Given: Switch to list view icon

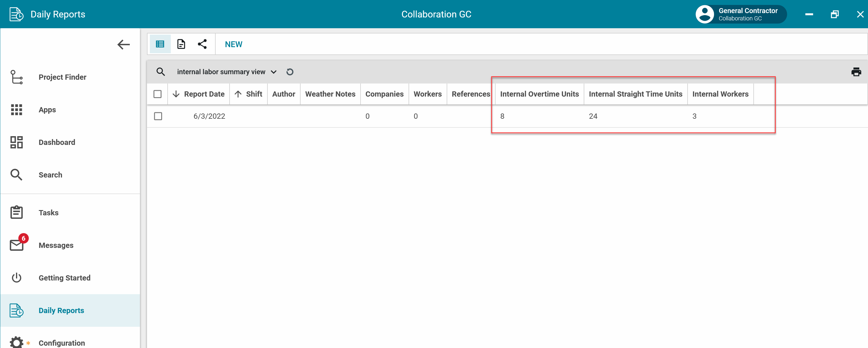Looking at the screenshot, I should tap(160, 44).
